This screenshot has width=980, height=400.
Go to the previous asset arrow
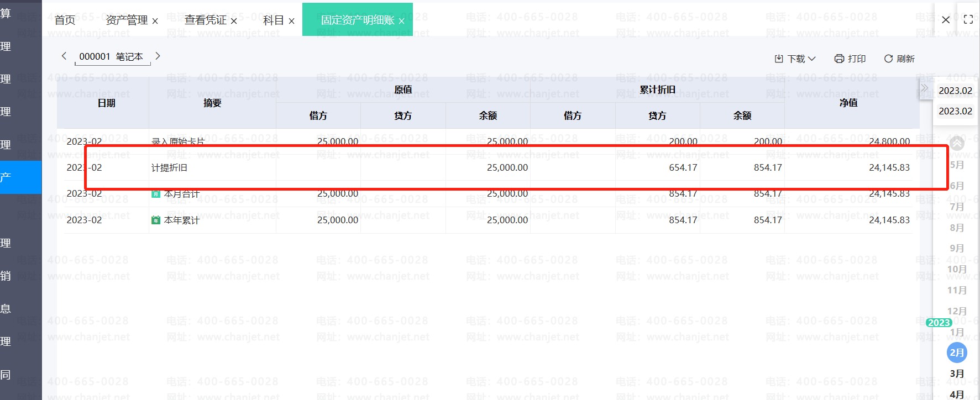pyautogui.click(x=64, y=56)
